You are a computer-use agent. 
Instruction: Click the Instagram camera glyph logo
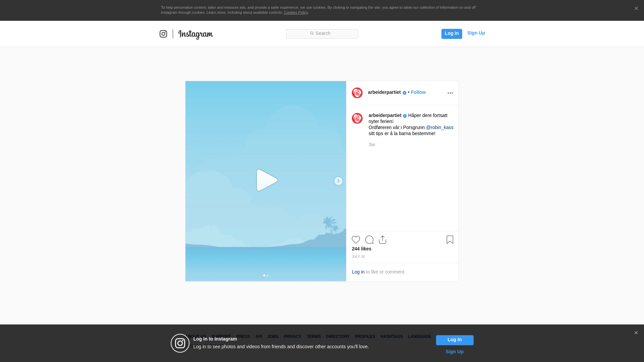click(163, 34)
